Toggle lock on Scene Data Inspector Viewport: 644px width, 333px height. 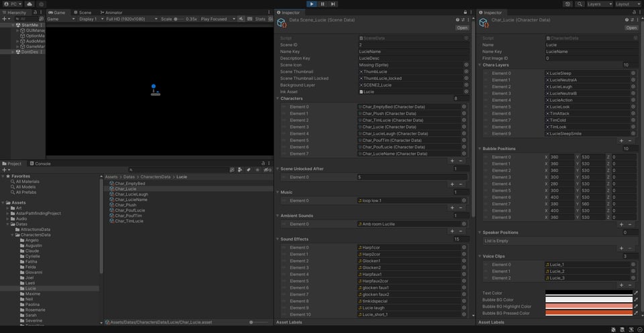(465, 12)
